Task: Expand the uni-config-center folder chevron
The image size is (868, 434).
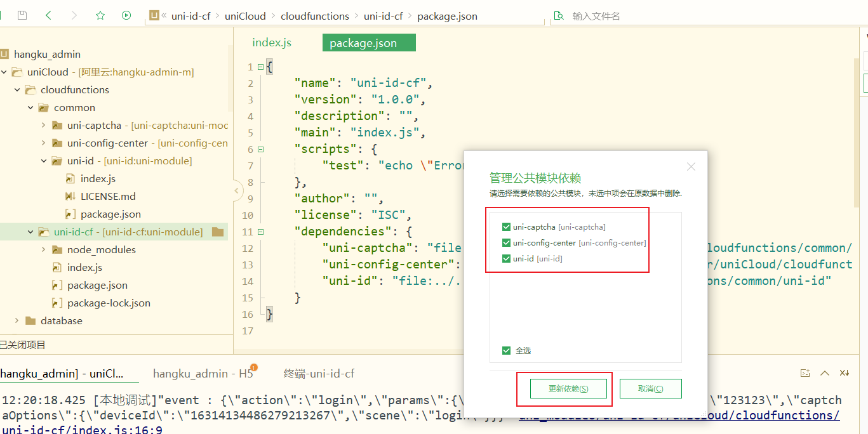Action: click(x=44, y=143)
